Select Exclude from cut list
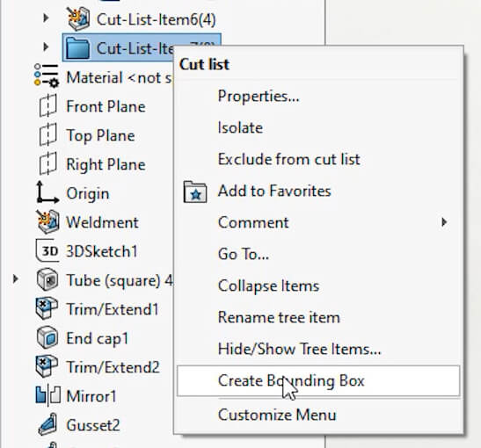Screen dimensions: 481x448 tap(288, 159)
